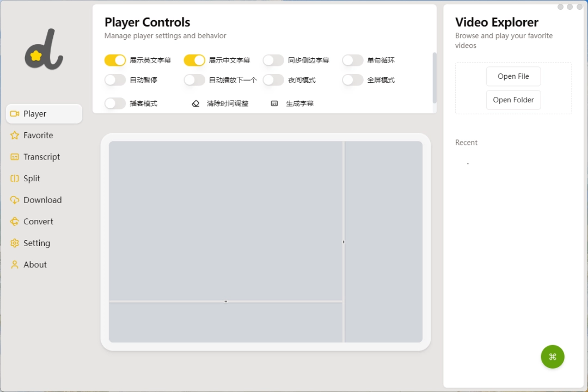Open the Setting page from the sidebar

15,243
